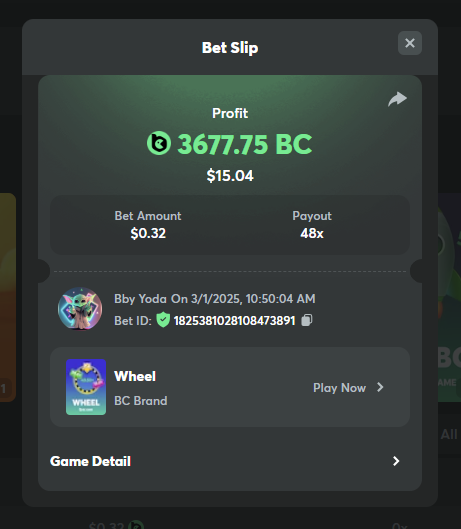The width and height of the screenshot is (461, 529).
Task: Click the chevron next to Play Now
Action: click(380, 387)
